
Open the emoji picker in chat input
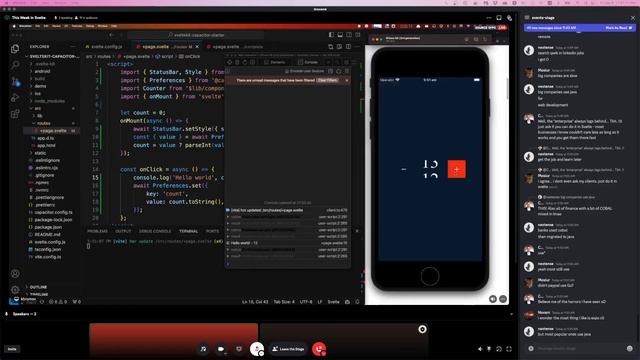[x=629, y=349]
